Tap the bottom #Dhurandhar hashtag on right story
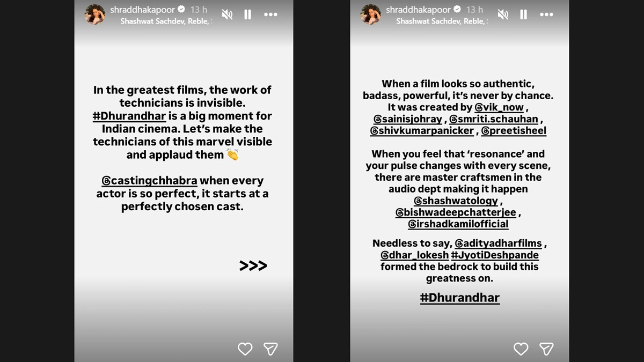 pos(459,298)
